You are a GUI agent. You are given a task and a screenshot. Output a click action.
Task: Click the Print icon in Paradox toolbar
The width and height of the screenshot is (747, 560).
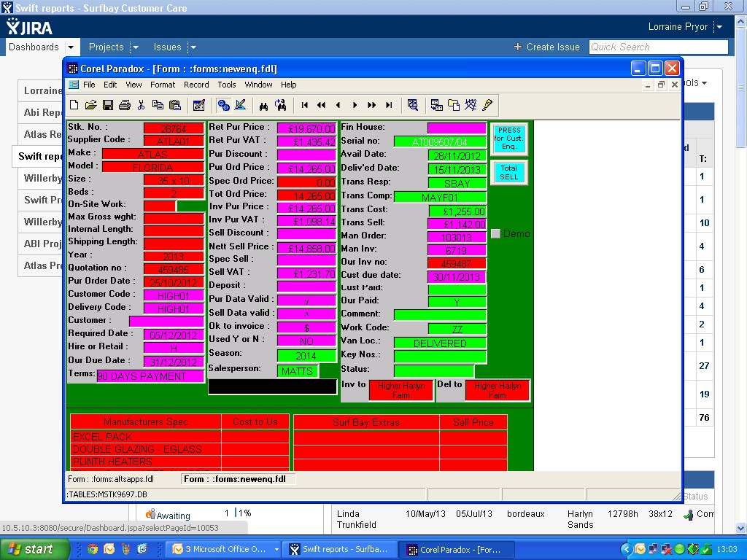click(124, 105)
